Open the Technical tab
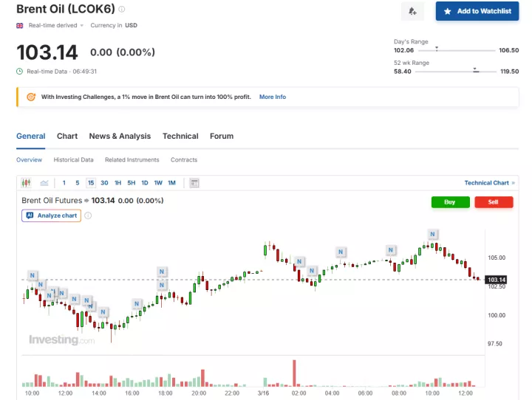Viewport: 532px width, 400px height. tap(180, 136)
